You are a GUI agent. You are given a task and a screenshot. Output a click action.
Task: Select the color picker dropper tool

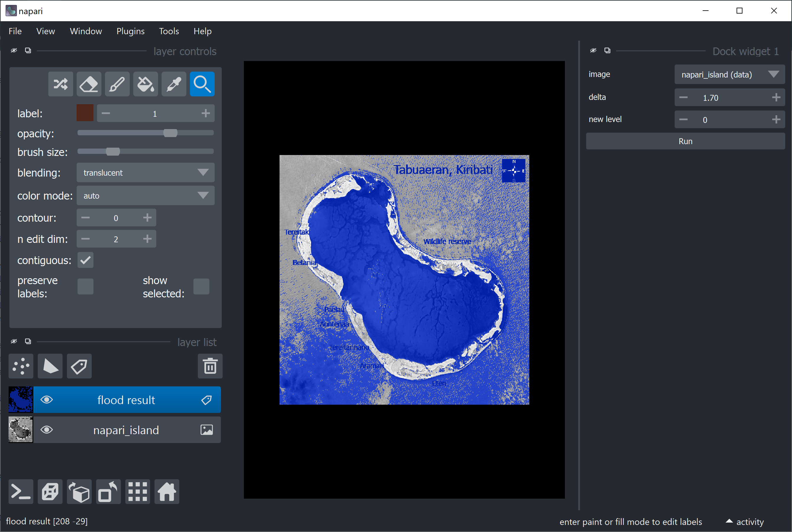[x=174, y=84]
